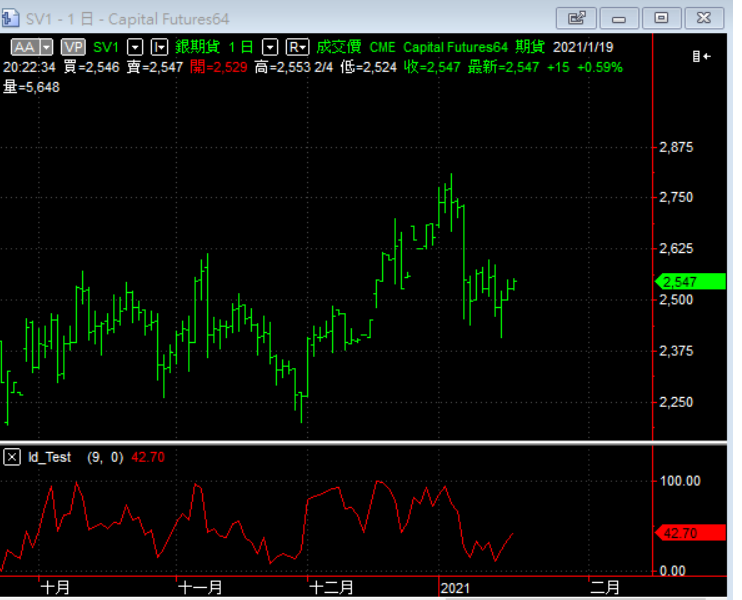Close the Id_Test indicator panel
The width and height of the screenshot is (742, 600).
coord(12,457)
